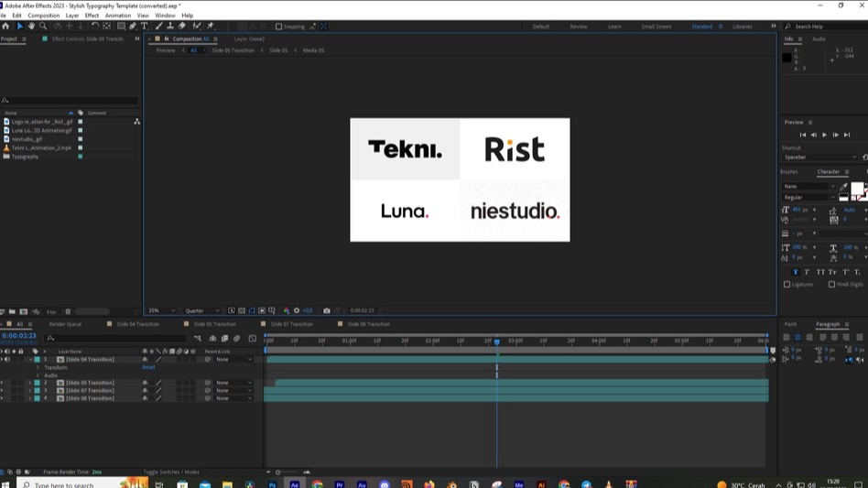Click the snapshot camera icon in viewer
The height and width of the screenshot is (488, 868).
(x=327, y=311)
